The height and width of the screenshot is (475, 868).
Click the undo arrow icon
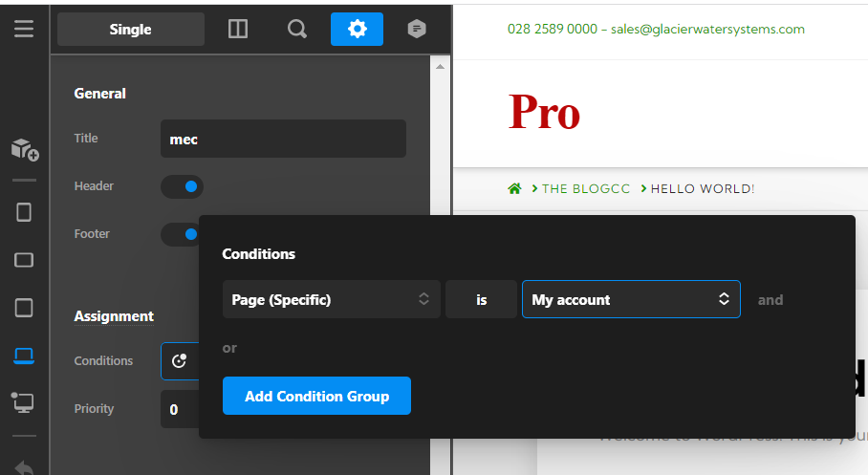24,466
